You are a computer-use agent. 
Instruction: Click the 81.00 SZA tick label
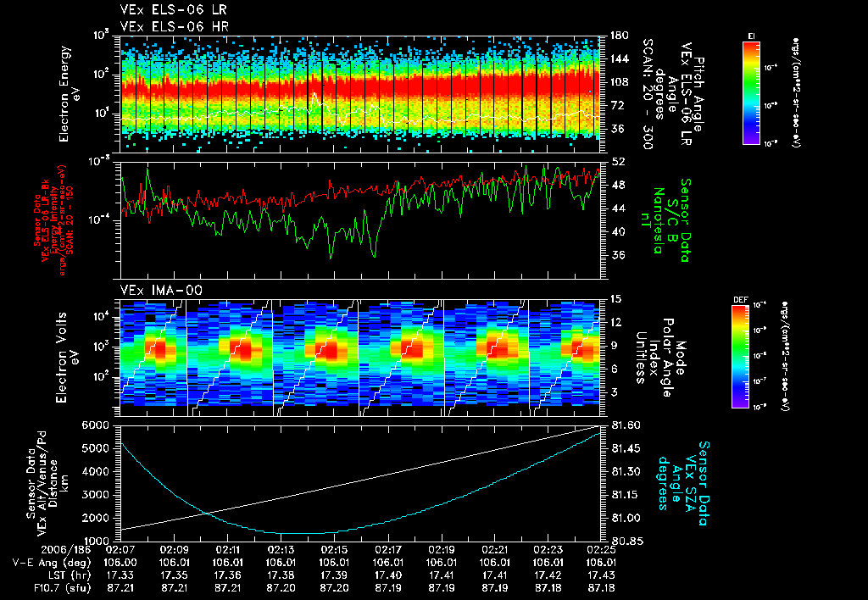click(x=626, y=518)
